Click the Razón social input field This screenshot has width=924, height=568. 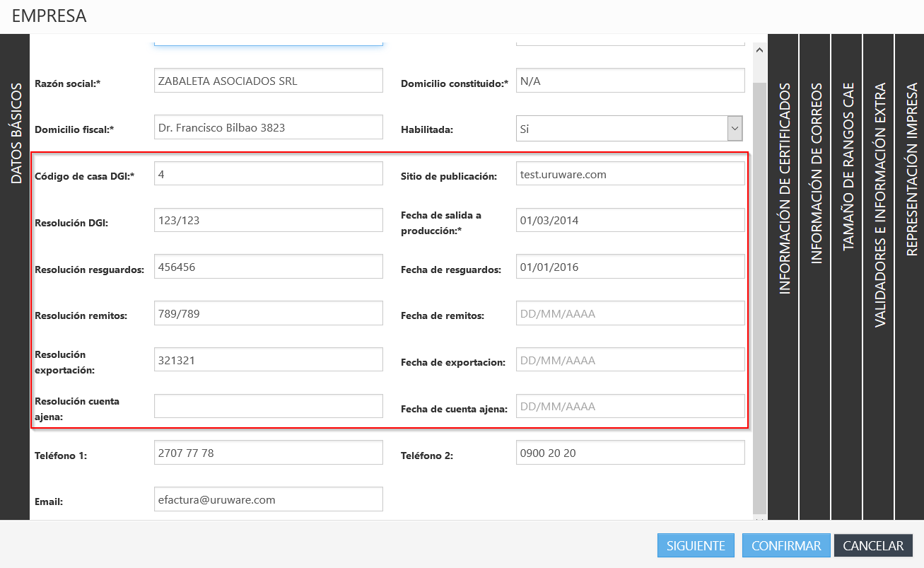pos(268,81)
